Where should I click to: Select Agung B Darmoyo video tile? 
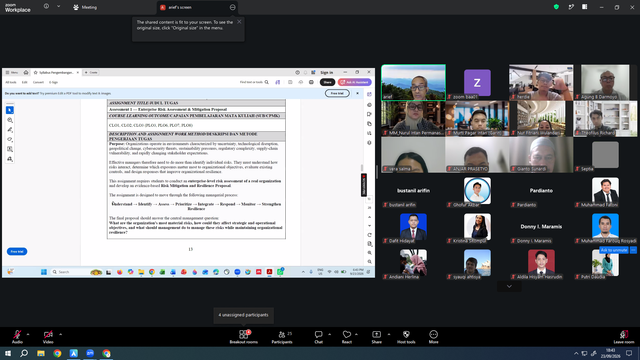click(x=605, y=82)
